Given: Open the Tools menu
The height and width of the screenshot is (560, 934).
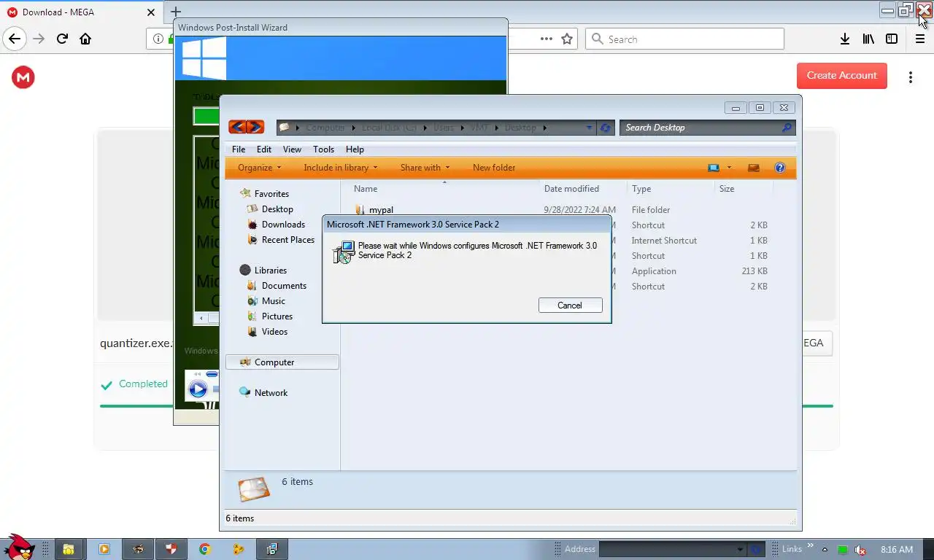Looking at the screenshot, I should pos(323,149).
